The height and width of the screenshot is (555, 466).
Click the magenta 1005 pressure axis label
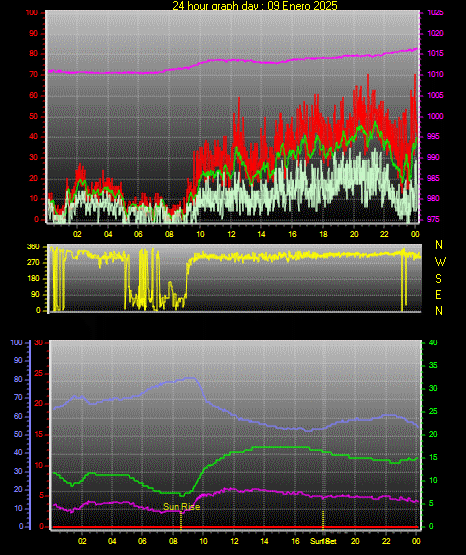[435, 95]
